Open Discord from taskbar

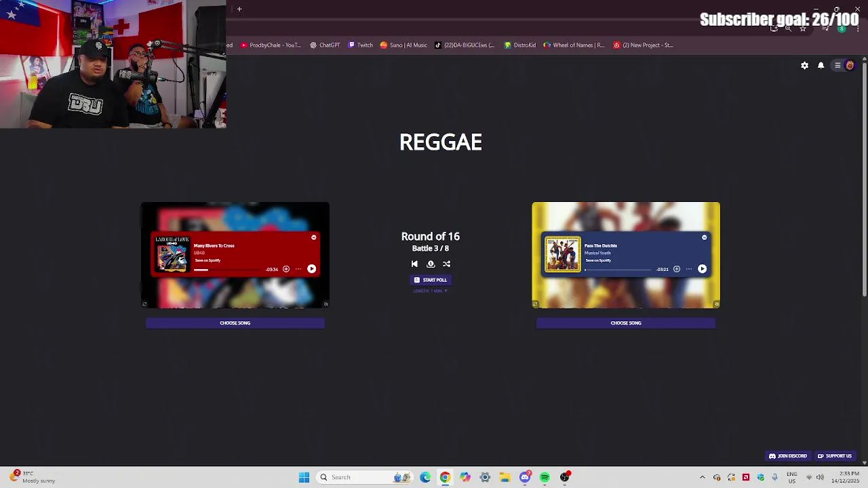525,477
